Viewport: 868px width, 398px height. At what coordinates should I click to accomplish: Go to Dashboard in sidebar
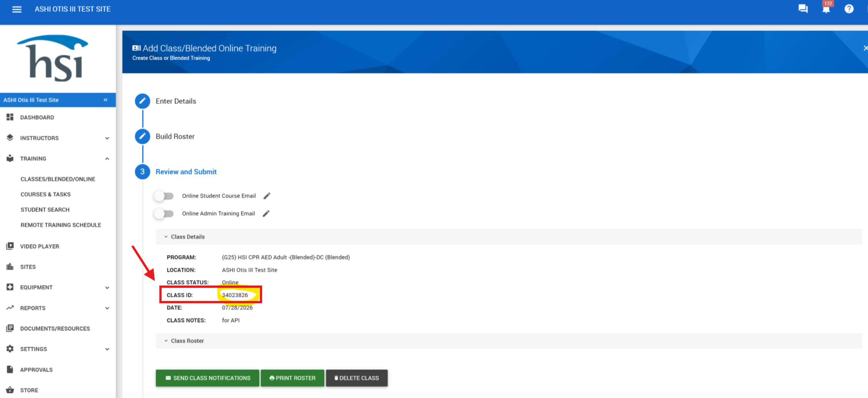[x=37, y=117]
